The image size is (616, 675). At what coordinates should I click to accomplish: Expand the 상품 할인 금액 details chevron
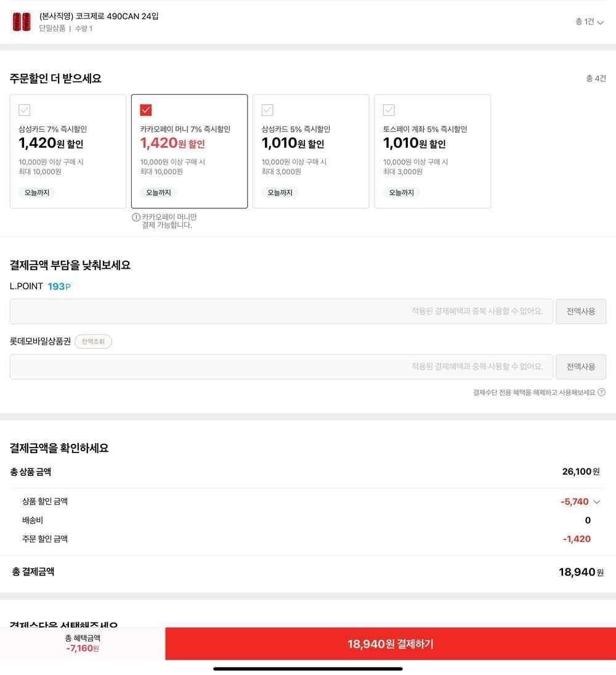pyautogui.click(x=597, y=502)
